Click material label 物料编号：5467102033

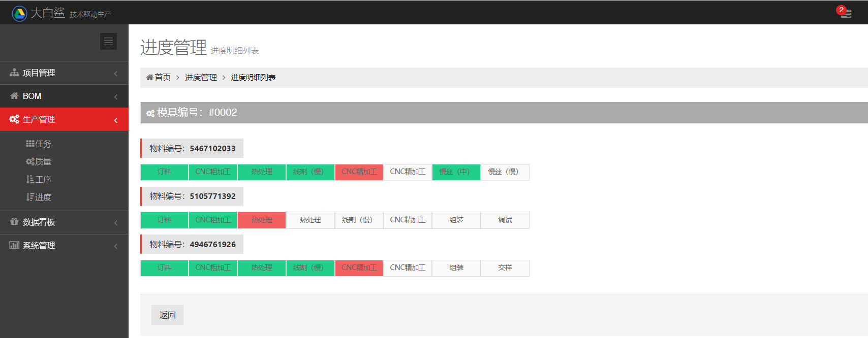click(x=192, y=148)
